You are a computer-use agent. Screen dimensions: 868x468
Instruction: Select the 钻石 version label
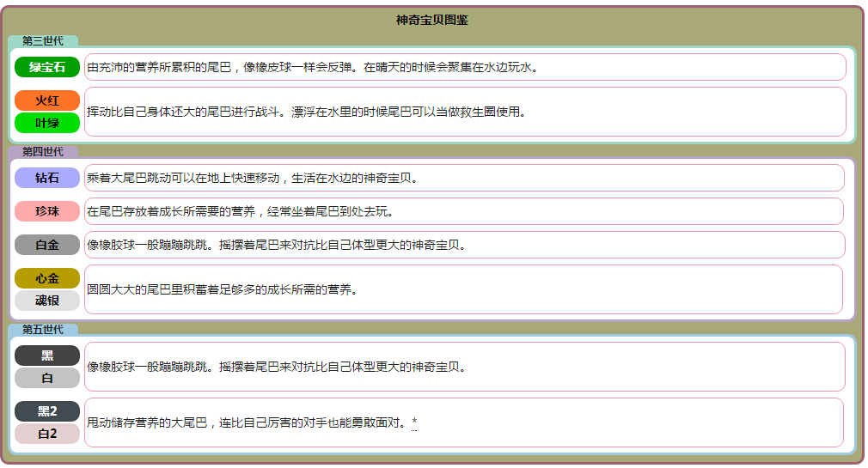point(47,178)
